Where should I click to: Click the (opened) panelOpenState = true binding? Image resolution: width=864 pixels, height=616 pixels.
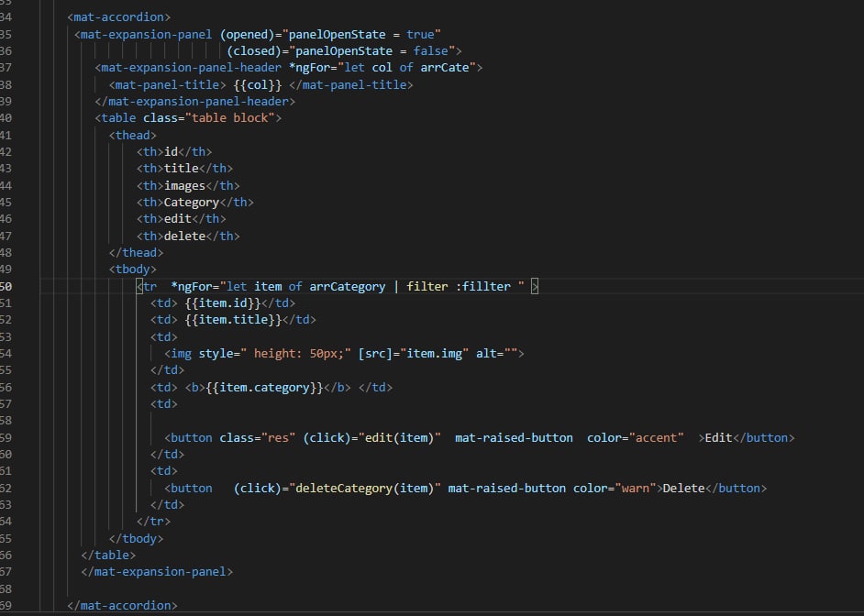(x=330, y=34)
